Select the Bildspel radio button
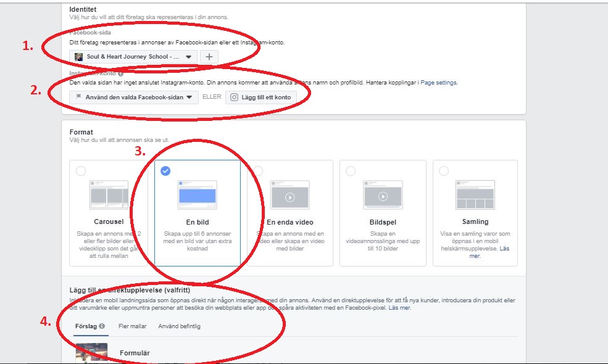 tap(351, 171)
